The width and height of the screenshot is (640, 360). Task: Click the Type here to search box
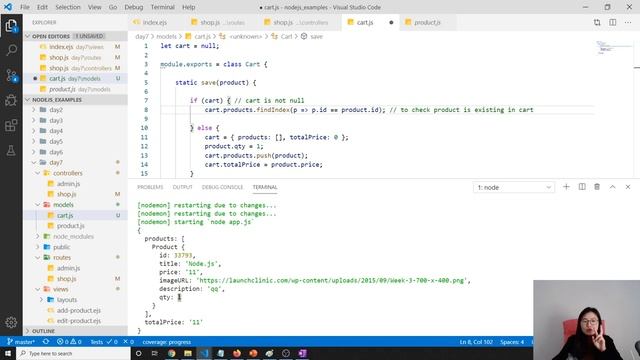click(x=73, y=353)
